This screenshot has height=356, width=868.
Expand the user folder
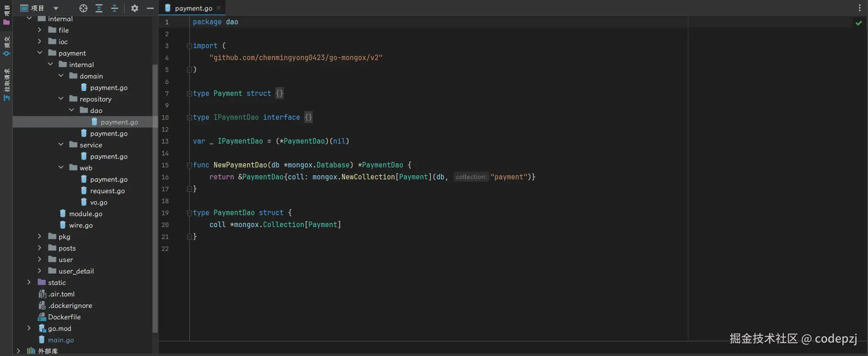(x=39, y=259)
